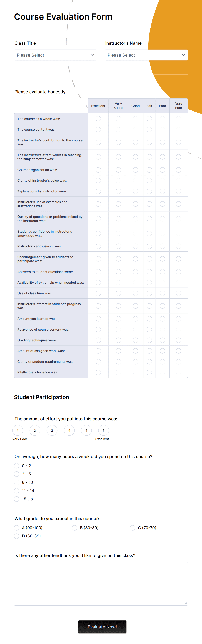Image resolution: width=202 pixels, height=644 pixels.
Task: Choose '6 - 10' hours per week
Action: coord(17,482)
